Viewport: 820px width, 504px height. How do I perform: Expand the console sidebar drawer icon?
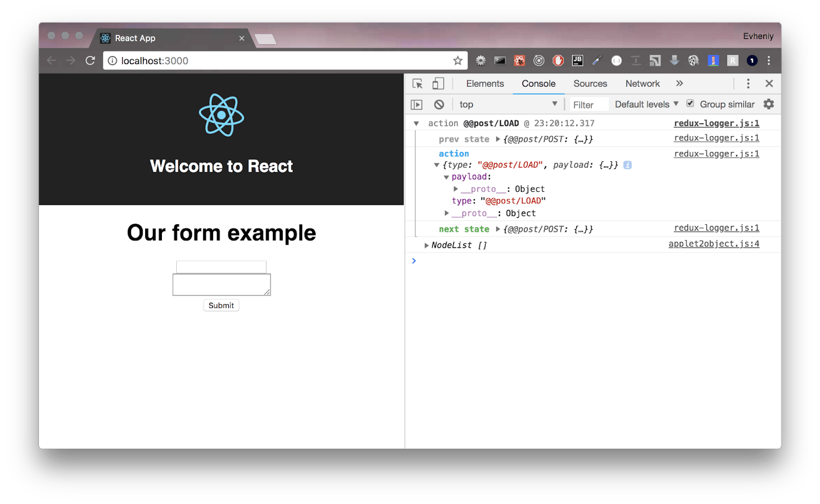click(x=416, y=104)
